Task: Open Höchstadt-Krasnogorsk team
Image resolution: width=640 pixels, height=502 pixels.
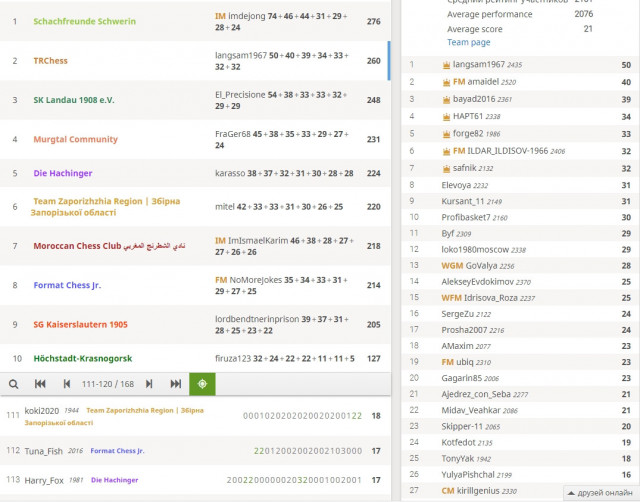Action: [x=83, y=359]
